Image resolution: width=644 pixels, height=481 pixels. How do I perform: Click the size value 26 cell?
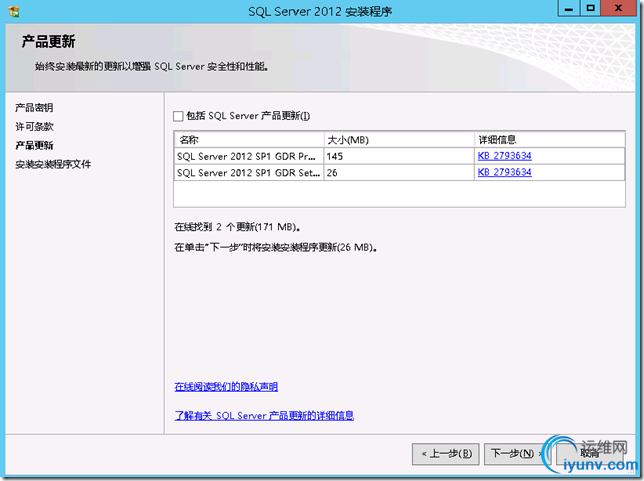pos(399,173)
